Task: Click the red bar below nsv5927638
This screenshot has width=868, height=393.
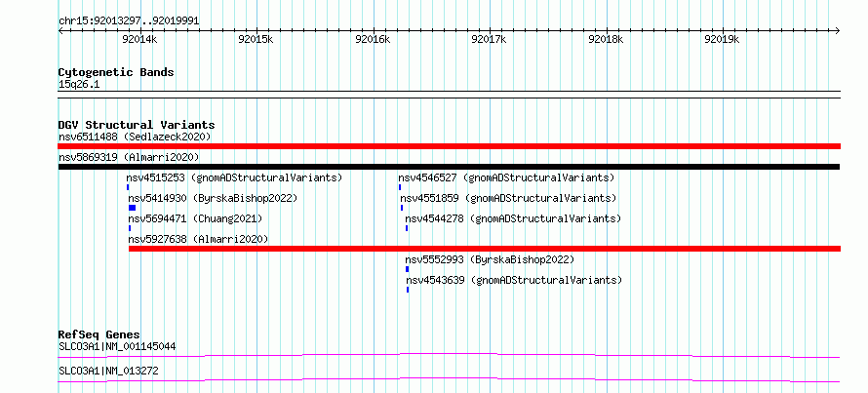Action: point(485,249)
